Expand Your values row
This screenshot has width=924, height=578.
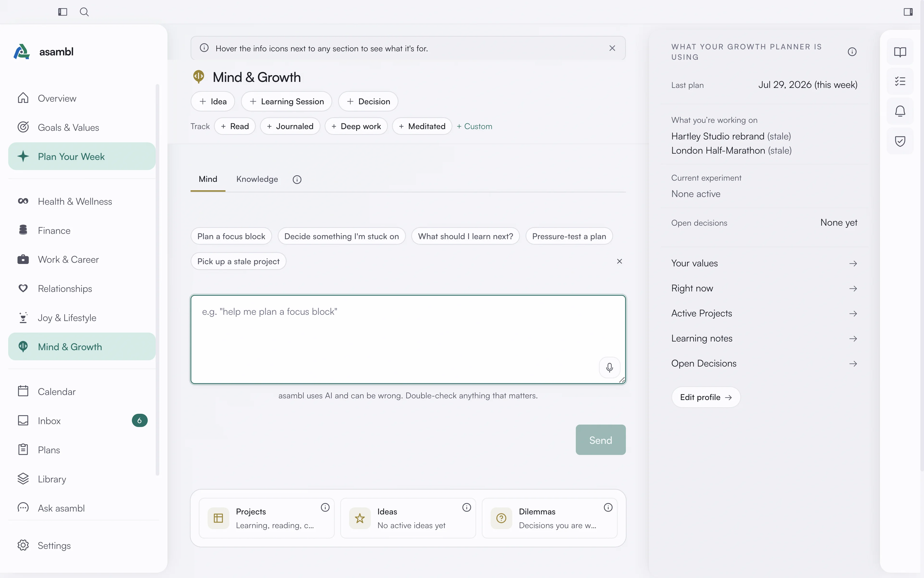[764, 263]
